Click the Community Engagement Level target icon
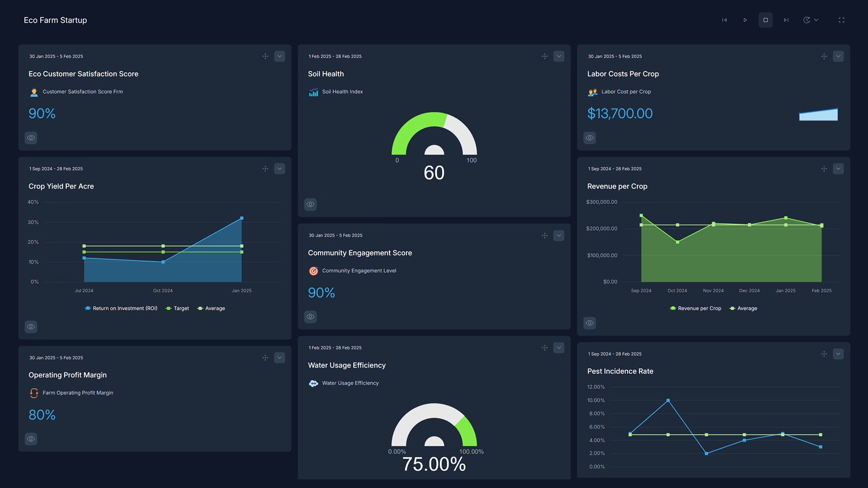 point(313,271)
